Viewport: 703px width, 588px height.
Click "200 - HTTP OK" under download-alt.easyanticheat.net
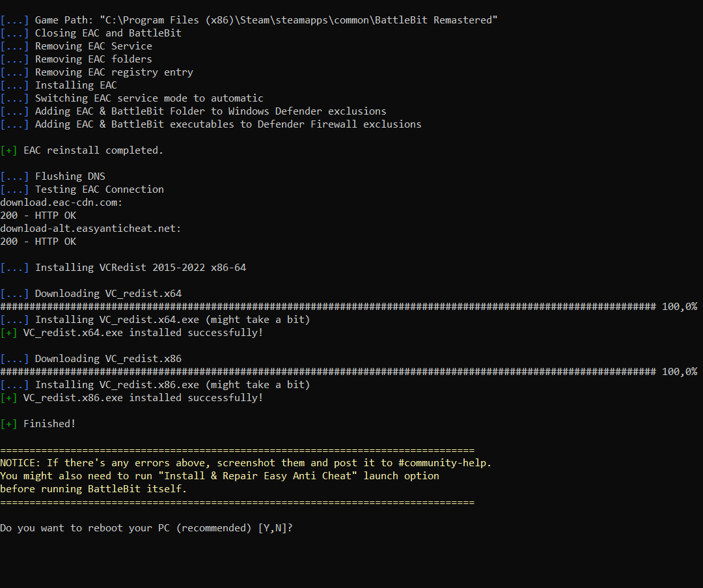[38, 242]
